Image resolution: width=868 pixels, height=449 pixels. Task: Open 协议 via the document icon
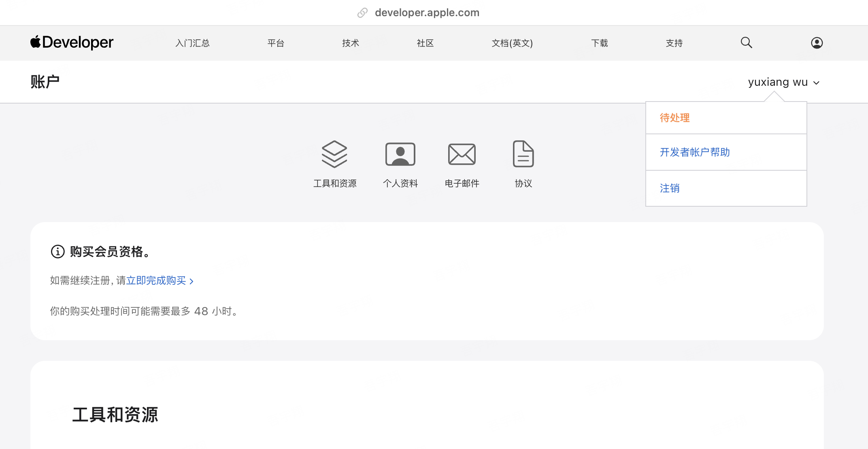(523, 154)
